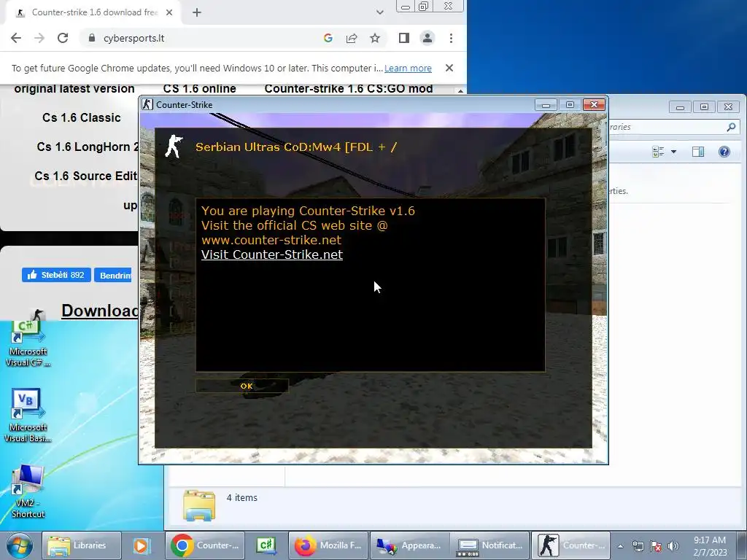
Task: Open Cs 1.6 Source Edit link
Action: [86, 176]
